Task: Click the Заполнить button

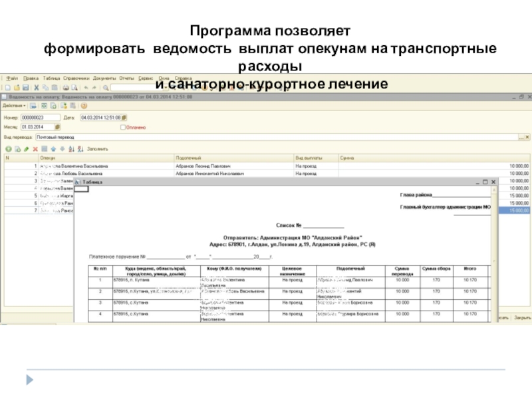Action: pos(97,149)
